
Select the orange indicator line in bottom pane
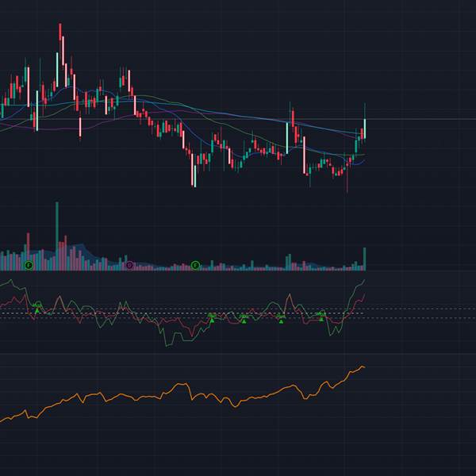click(182, 394)
